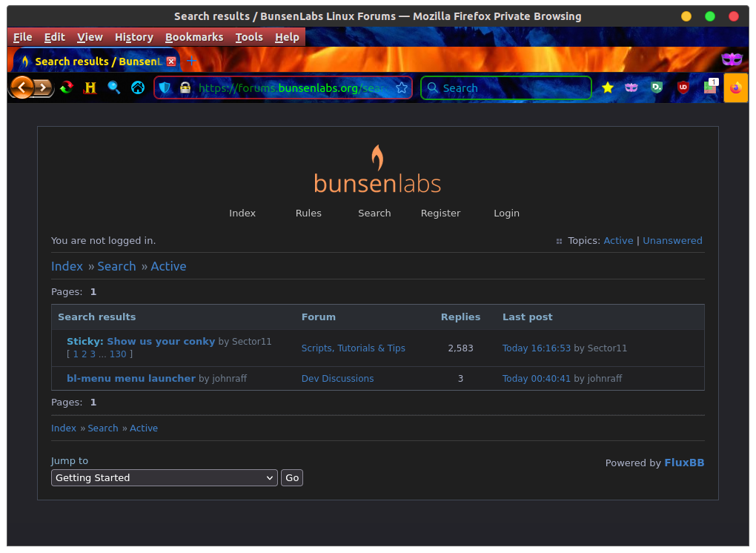
Task: Go to the forum Index navigation link
Action: [242, 213]
